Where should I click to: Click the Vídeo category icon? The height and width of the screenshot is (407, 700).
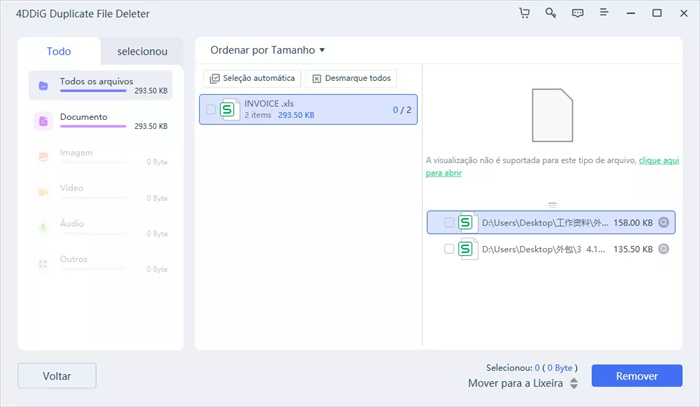(x=43, y=192)
